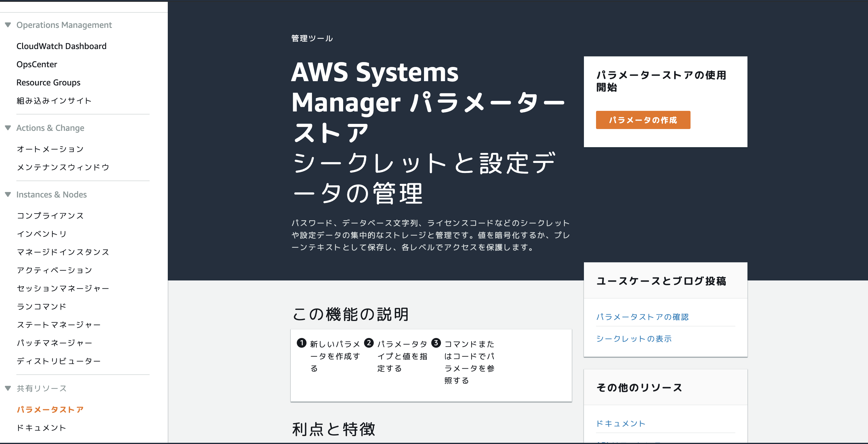
Task: Open メンテナンスウィンドウ sidebar item
Action: coord(63,167)
